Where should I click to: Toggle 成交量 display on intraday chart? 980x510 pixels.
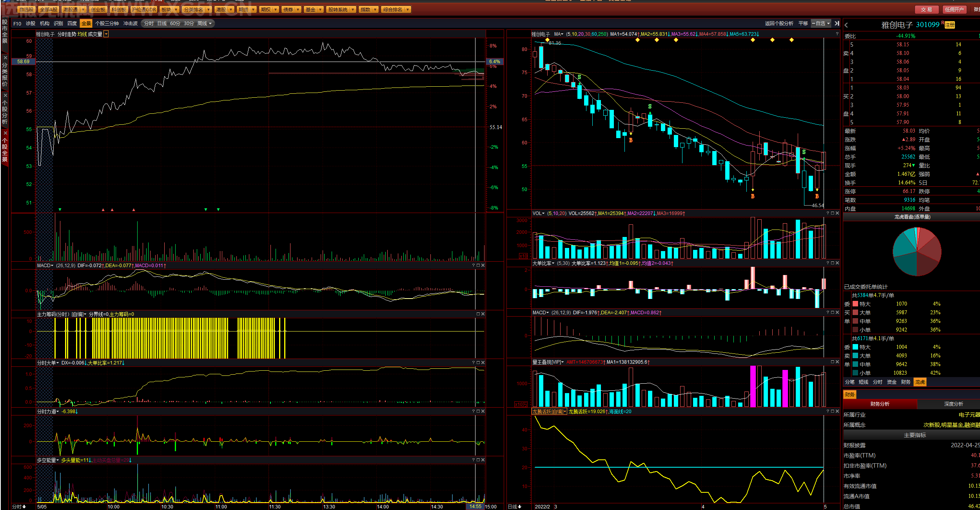click(95, 35)
